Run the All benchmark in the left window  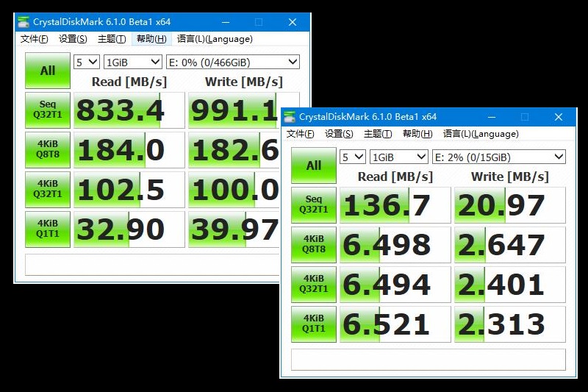click(x=48, y=71)
